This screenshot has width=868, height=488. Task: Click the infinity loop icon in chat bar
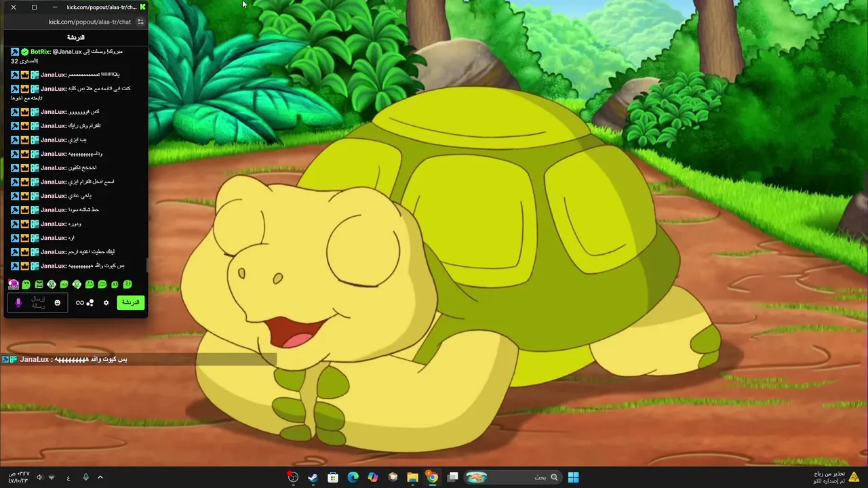coord(79,303)
